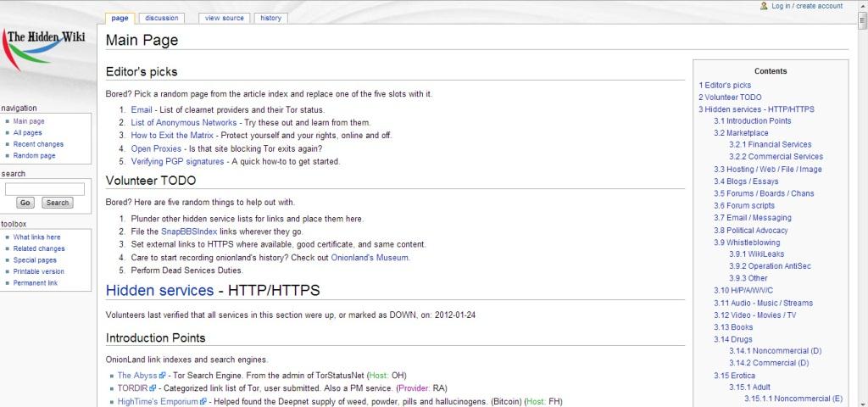868x407 pixels.
Task: Click Log in / create account link
Action: 807,6
